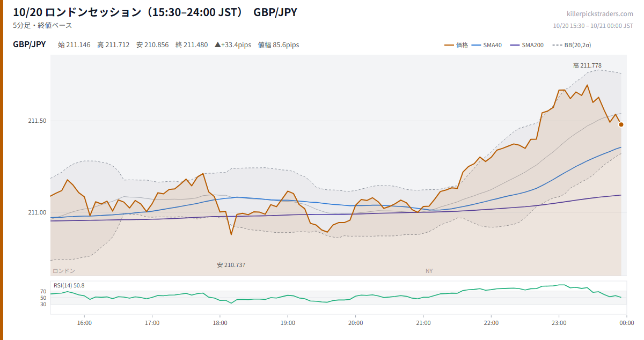The width and height of the screenshot is (644, 340).
Task: Click the orange 価格 legend line swatch
Action: pos(449,45)
